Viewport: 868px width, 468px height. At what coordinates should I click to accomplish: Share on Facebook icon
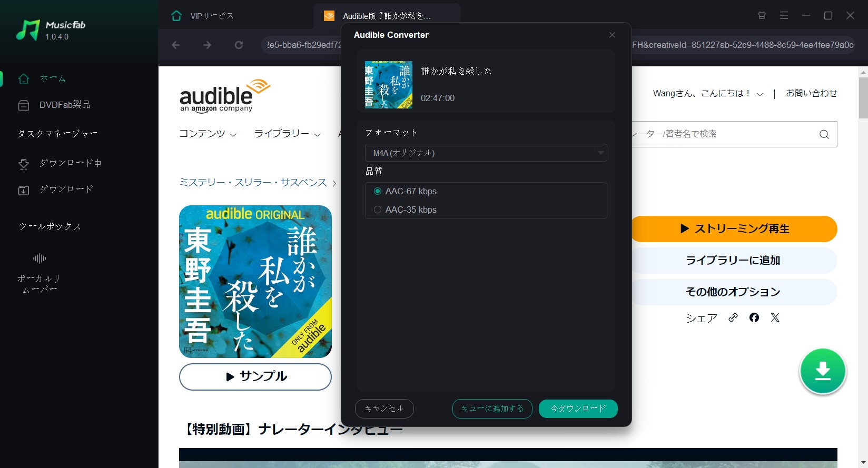754,317
